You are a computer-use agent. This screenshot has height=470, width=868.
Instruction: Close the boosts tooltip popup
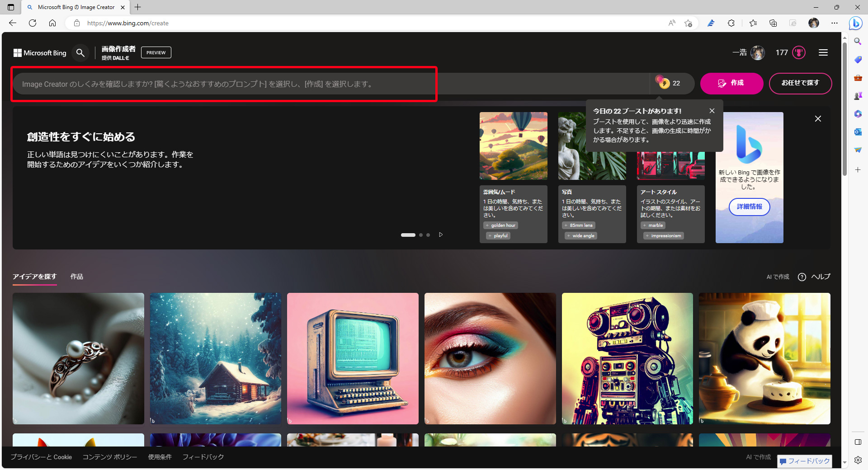[712, 111]
